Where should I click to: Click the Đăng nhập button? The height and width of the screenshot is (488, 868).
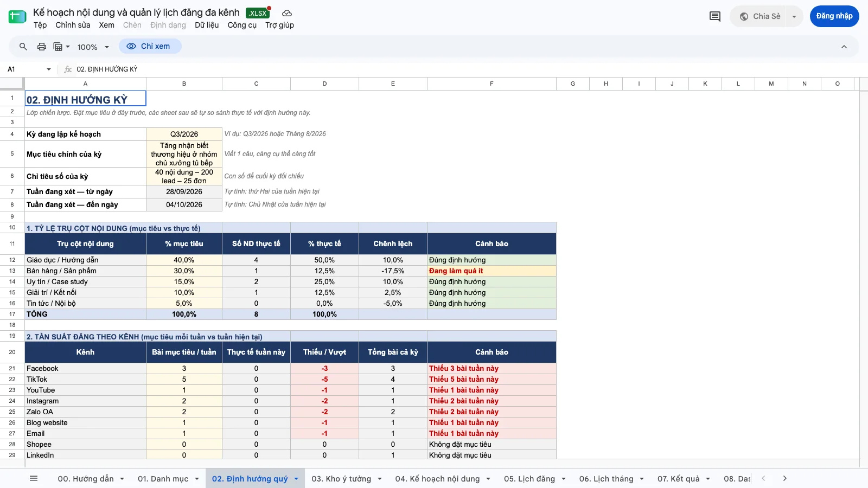coord(834,16)
